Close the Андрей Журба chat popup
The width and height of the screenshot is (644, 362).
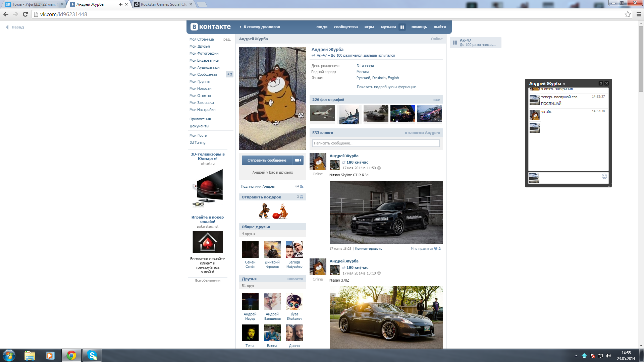[606, 83]
